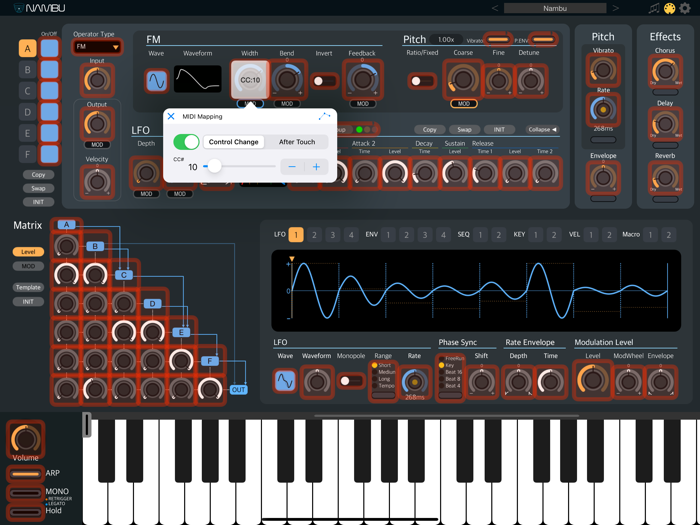Image resolution: width=700 pixels, height=525 pixels.
Task: Click the Delay effect knob
Action: pos(665,123)
